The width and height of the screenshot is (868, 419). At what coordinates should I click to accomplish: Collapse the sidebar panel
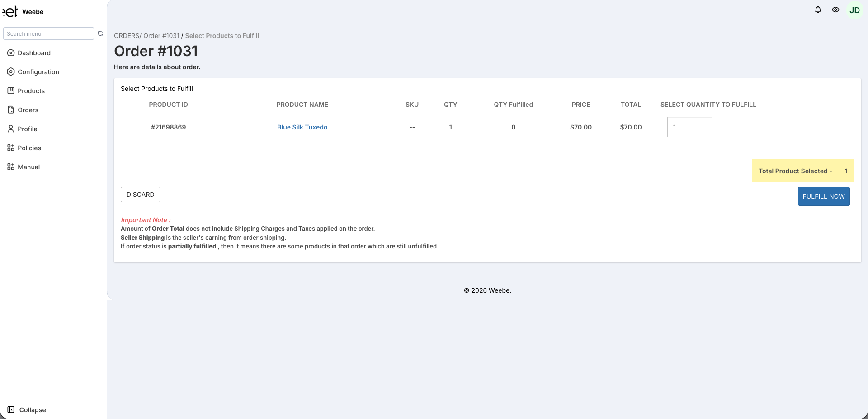click(x=27, y=410)
